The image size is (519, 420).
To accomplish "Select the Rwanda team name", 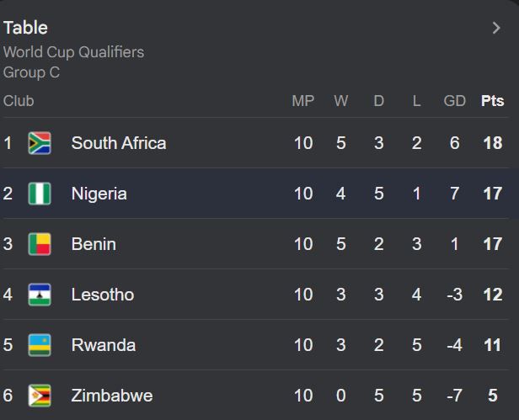I will 103,345.
